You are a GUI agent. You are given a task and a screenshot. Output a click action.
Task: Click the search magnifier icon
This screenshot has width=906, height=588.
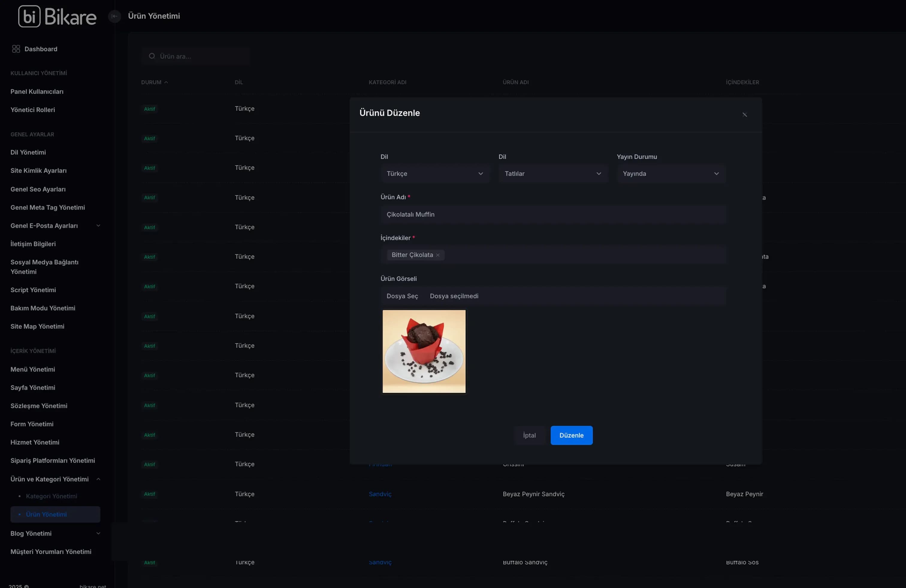[x=152, y=56]
